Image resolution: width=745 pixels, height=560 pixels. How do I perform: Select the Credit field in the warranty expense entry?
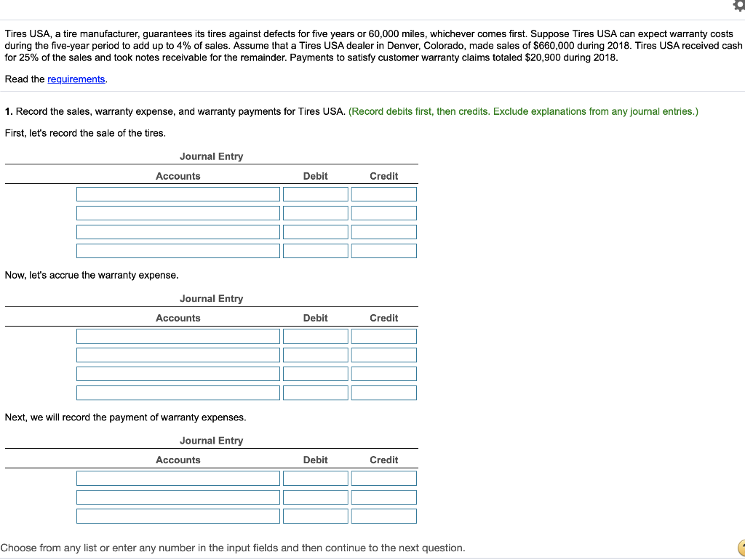pyautogui.click(x=383, y=335)
